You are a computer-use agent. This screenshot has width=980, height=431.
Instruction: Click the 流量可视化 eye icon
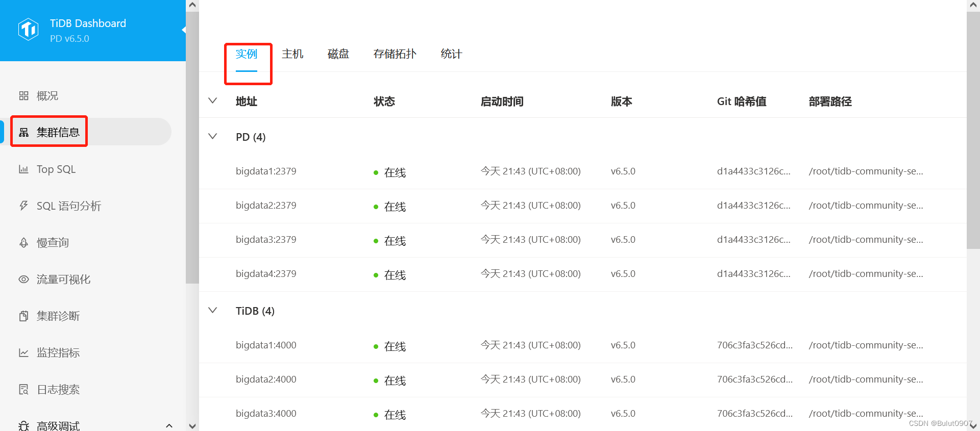pos(23,280)
